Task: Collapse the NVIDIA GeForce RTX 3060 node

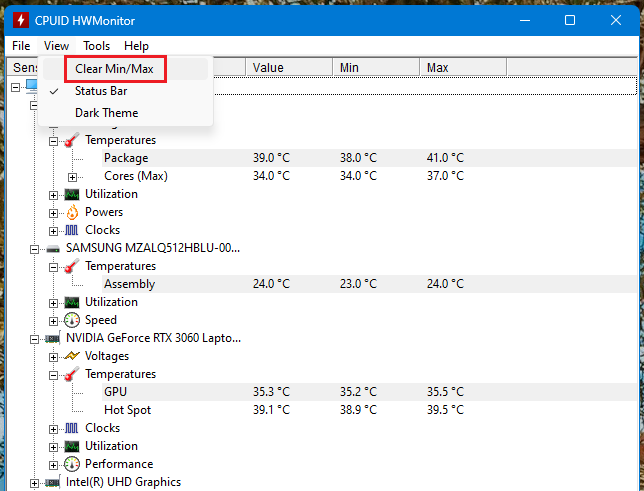Action: pos(34,339)
